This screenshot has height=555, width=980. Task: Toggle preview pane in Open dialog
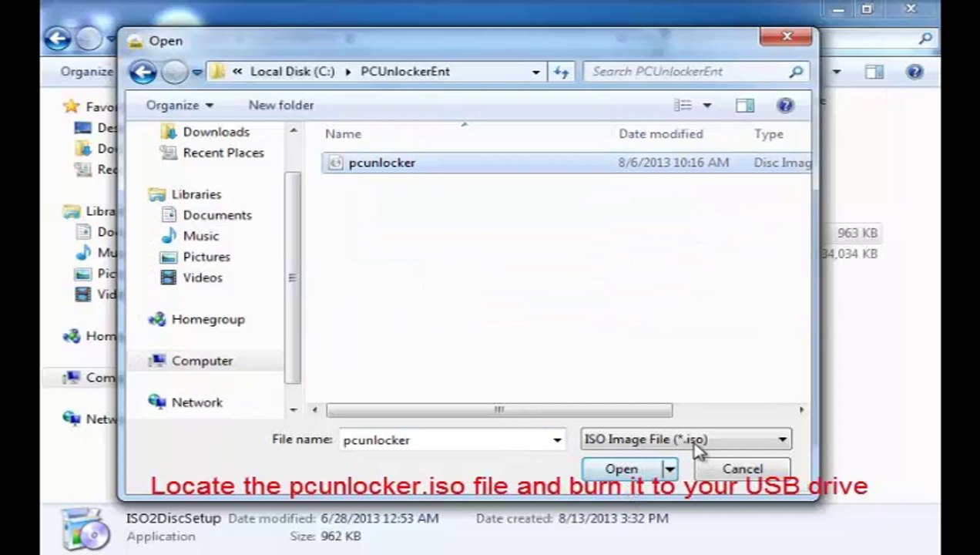tap(744, 106)
